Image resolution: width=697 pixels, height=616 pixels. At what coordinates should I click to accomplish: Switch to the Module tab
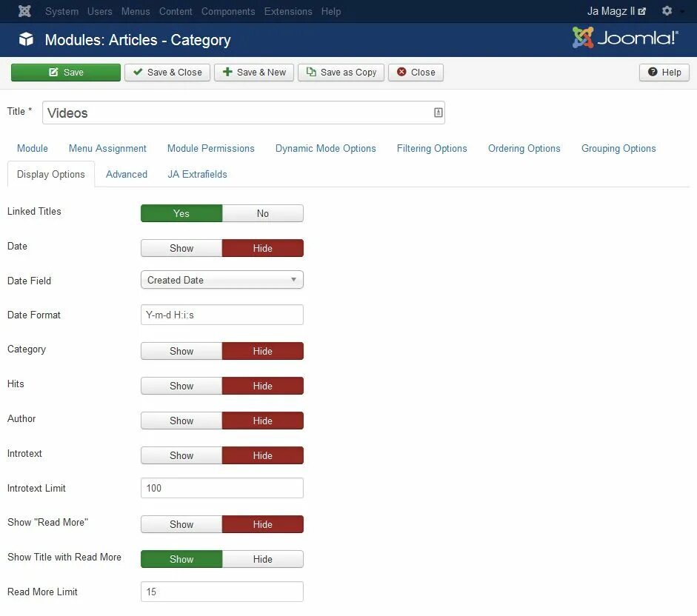click(x=33, y=148)
